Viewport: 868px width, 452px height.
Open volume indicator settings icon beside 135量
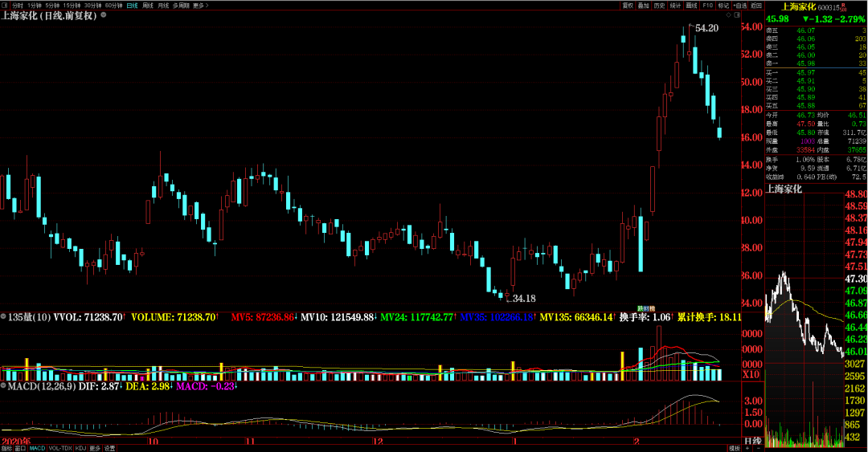(x=3, y=317)
